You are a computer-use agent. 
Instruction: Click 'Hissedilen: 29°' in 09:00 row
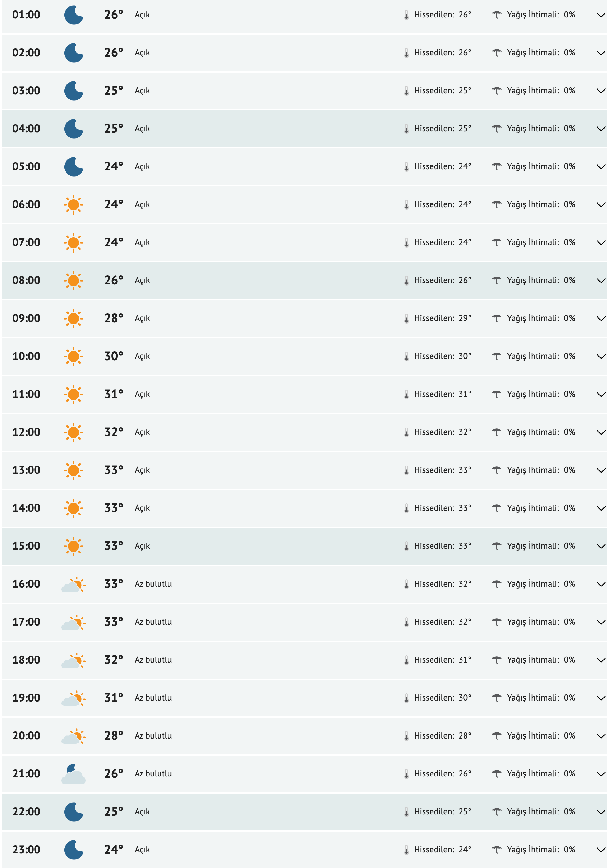(x=443, y=318)
